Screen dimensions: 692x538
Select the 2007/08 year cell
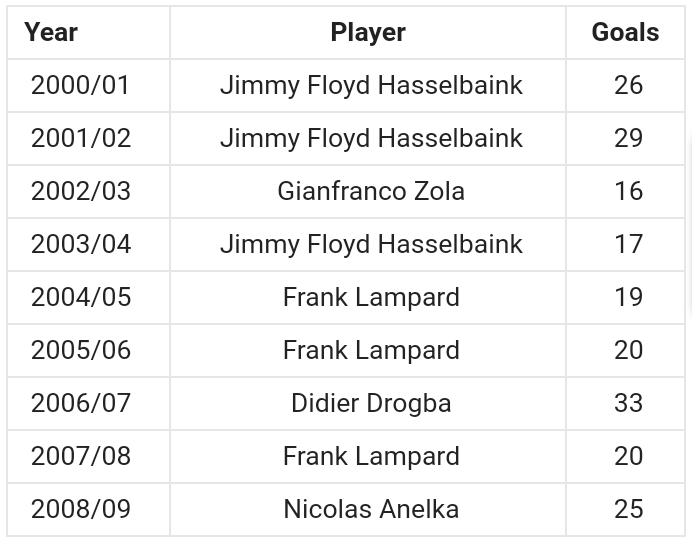coord(81,456)
